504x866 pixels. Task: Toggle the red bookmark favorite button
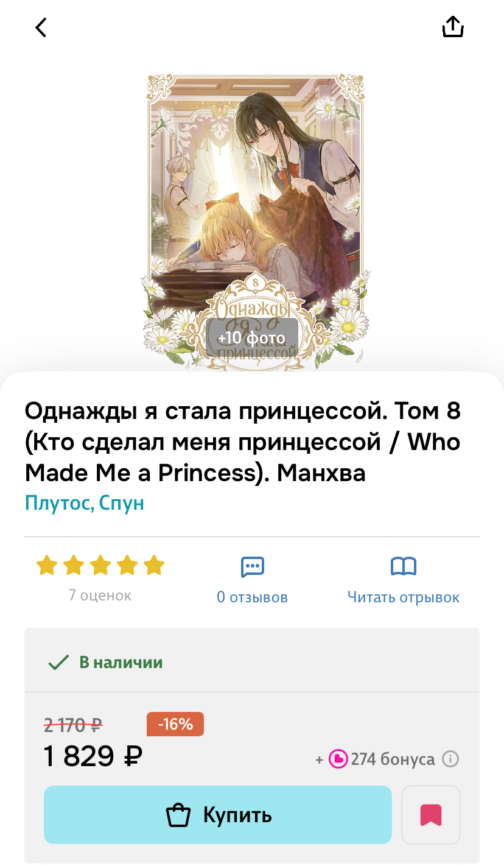(431, 815)
